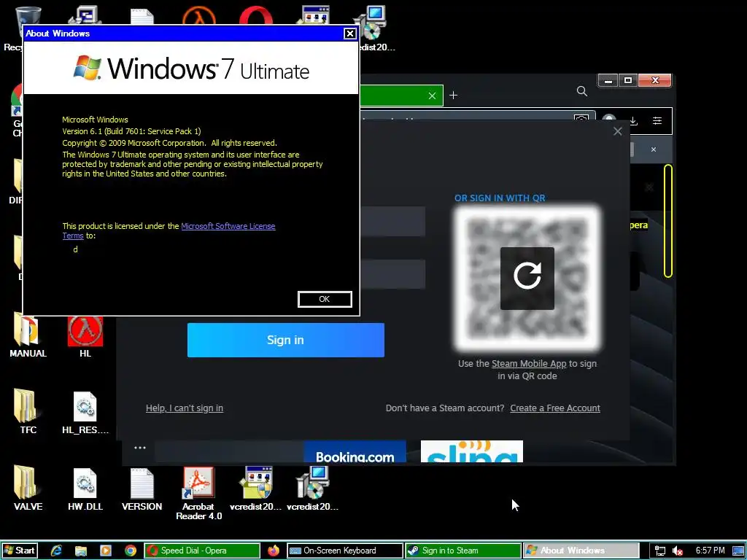Switch to Speed Dial - Opera taskbar button
Viewport: 747px width, 560px height.
pos(202,551)
